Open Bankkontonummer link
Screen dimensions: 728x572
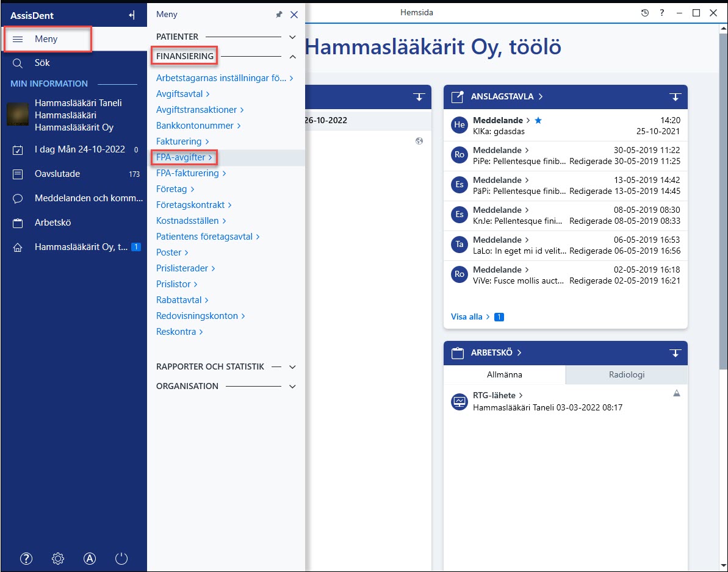(198, 126)
